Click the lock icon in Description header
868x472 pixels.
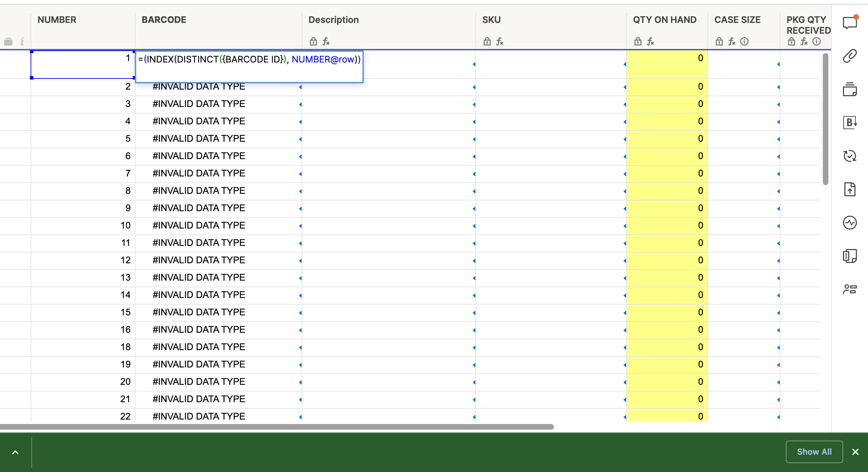pyautogui.click(x=313, y=42)
